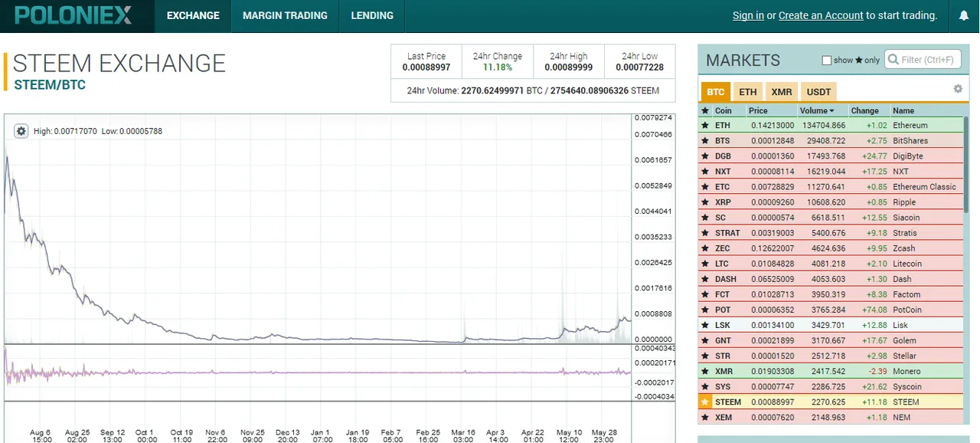Toggle the star for GNT market

pos(705,340)
